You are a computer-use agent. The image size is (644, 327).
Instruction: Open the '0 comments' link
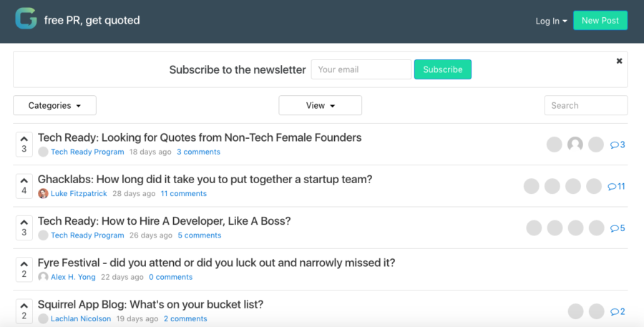tap(170, 277)
